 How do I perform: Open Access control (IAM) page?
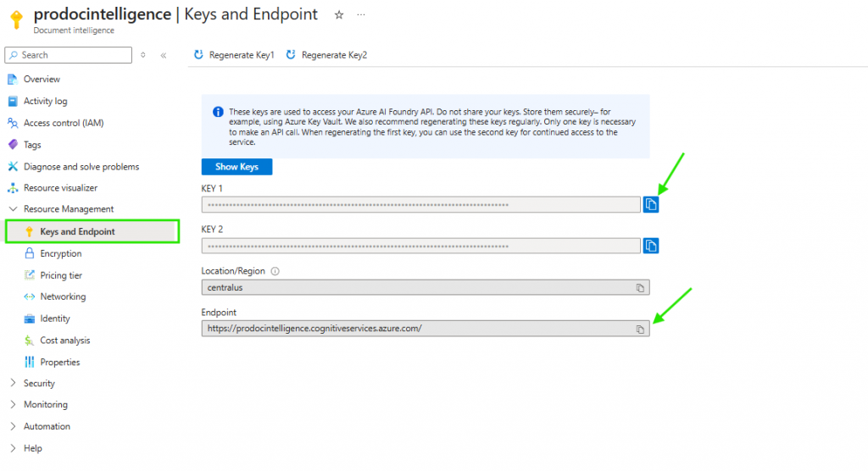[63, 123]
